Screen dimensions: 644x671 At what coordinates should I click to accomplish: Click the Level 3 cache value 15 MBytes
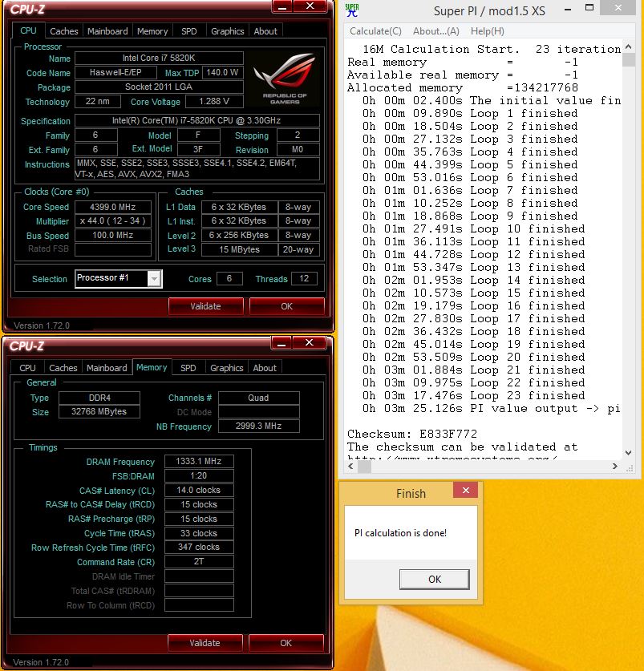pos(239,249)
